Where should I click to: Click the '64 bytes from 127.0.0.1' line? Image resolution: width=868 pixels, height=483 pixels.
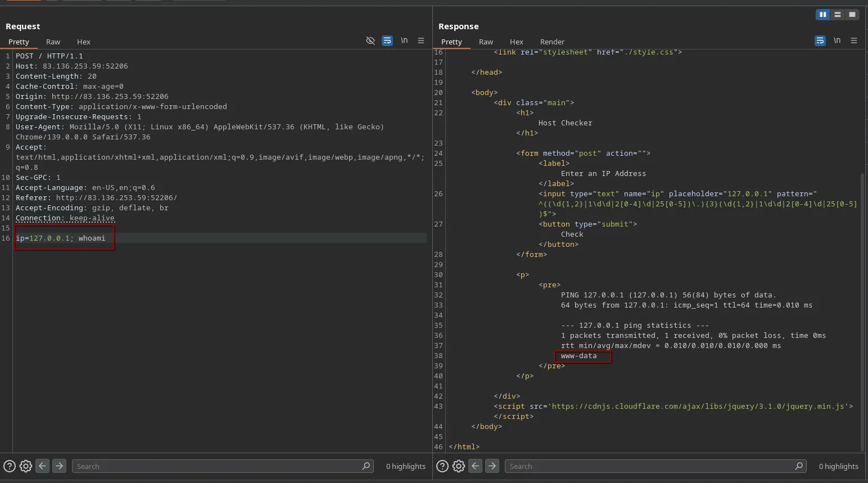[x=686, y=305]
